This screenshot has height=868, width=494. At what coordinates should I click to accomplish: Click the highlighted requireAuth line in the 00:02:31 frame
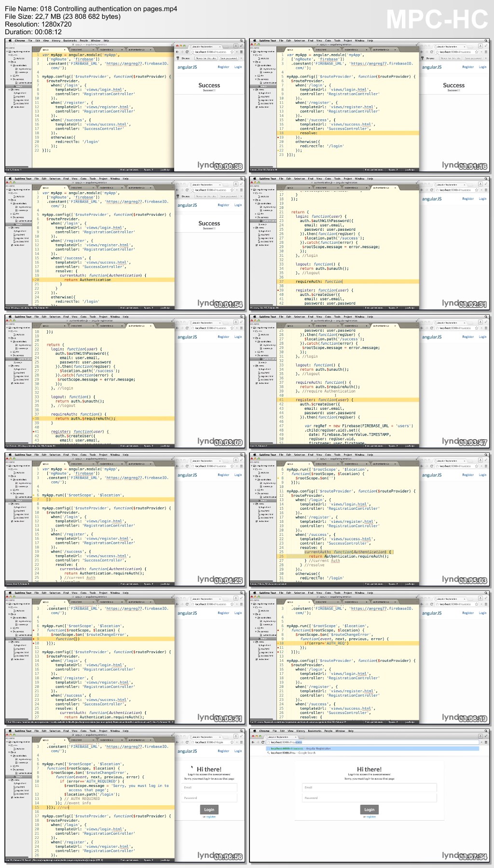[347, 281]
